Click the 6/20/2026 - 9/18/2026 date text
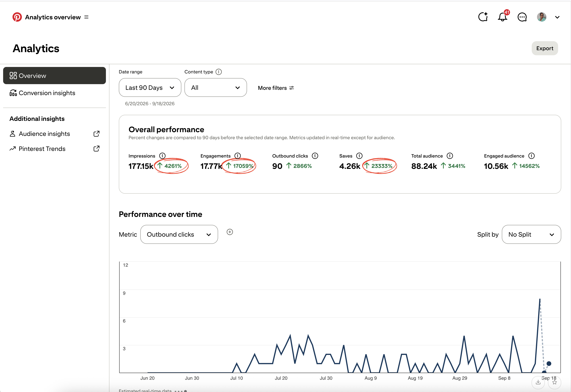 [150, 103]
